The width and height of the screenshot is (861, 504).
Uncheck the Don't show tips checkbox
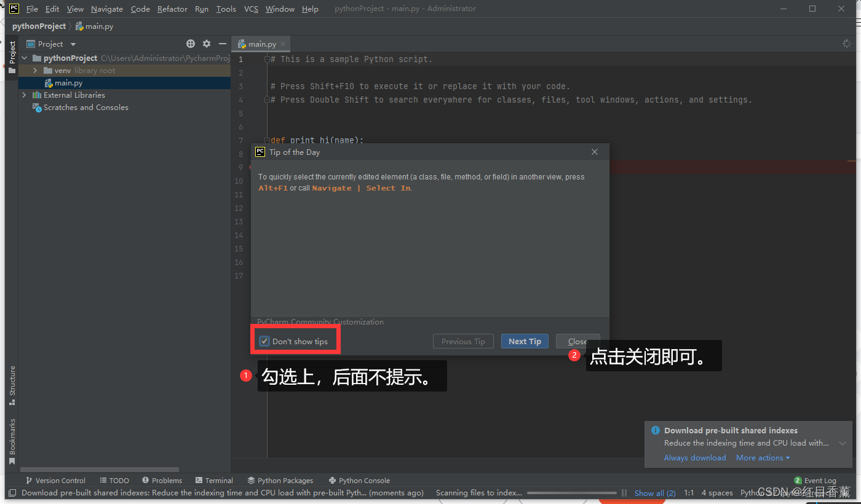click(x=264, y=341)
